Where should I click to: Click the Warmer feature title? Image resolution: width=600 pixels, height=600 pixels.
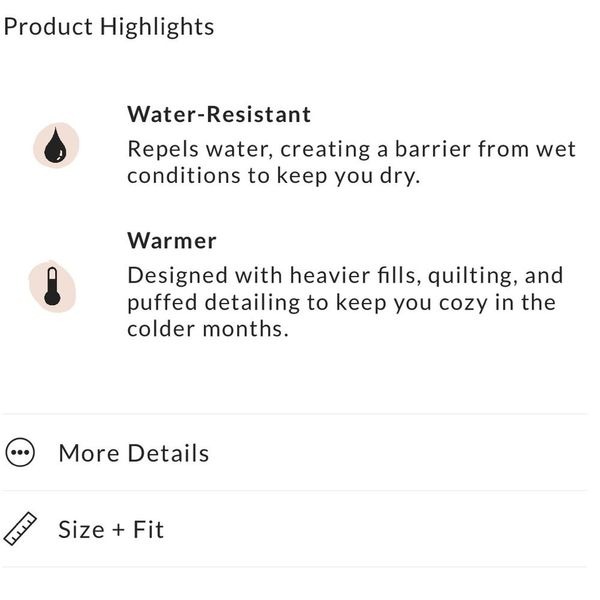point(172,241)
